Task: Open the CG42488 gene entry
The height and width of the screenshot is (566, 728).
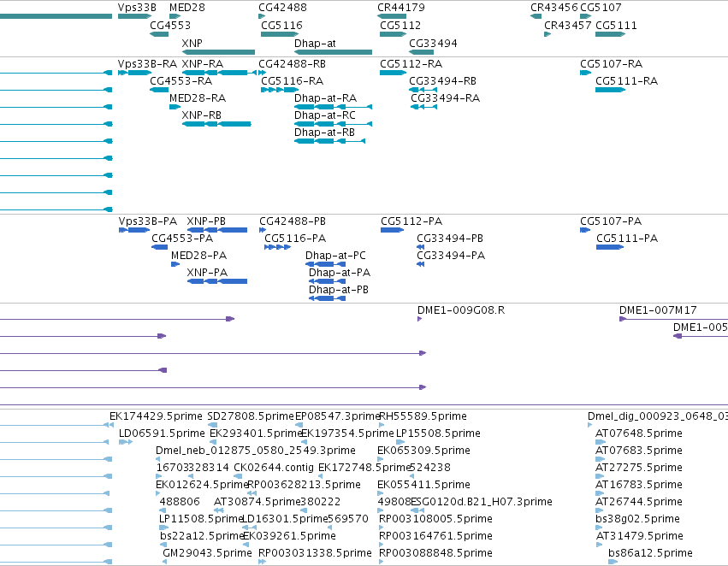Action: [262, 16]
